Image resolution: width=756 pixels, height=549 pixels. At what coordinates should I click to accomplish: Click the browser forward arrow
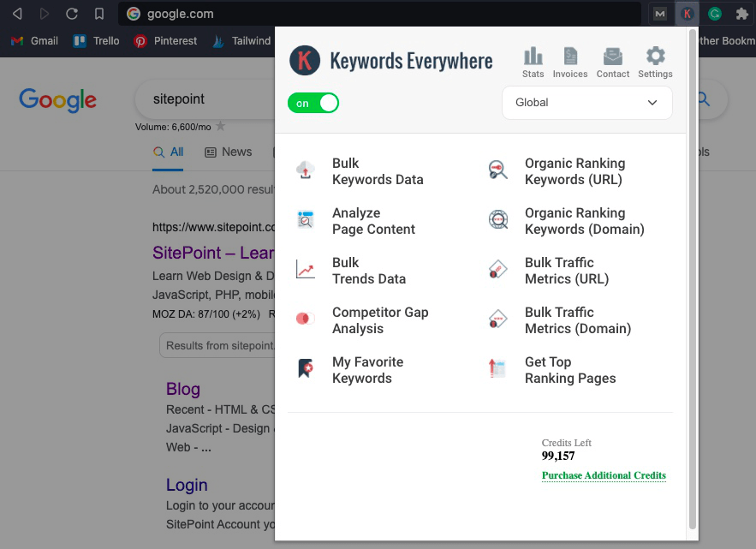click(x=45, y=14)
